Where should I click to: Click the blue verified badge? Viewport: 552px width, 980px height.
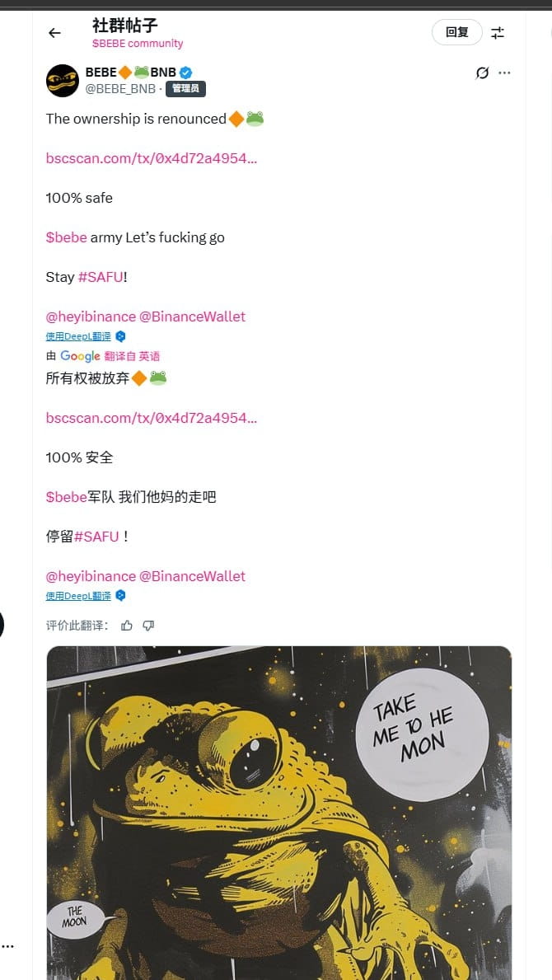point(186,73)
